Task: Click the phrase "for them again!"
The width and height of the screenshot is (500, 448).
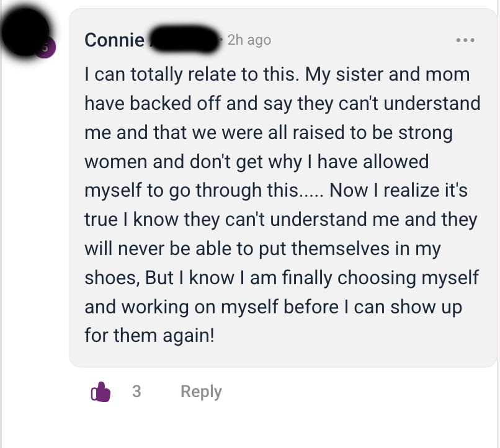Action: click(149, 336)
